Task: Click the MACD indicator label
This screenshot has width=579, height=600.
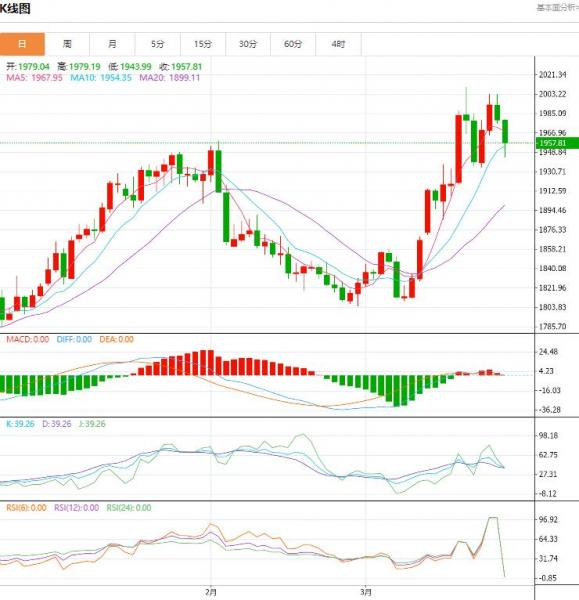Action: [x=28, y=339]
